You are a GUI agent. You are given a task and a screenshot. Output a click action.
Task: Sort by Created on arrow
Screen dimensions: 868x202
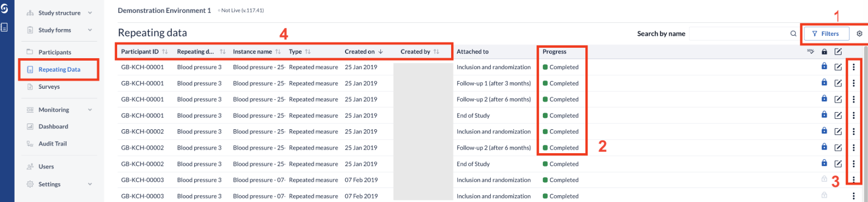click(x=380, y=52)
